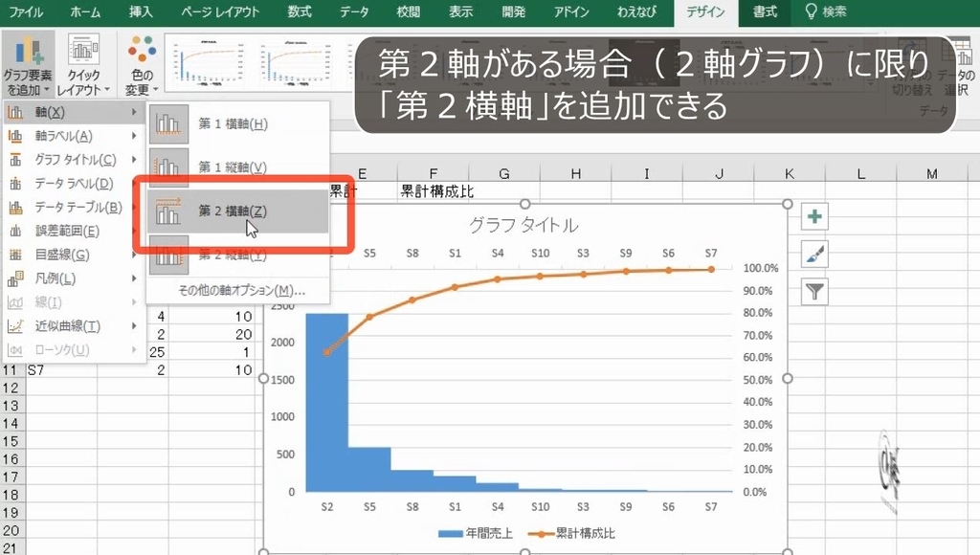Switch to the データ ribbon tab
Viewport: 980px width, 555px height.
pyautogui.click(x=354, y=11)
